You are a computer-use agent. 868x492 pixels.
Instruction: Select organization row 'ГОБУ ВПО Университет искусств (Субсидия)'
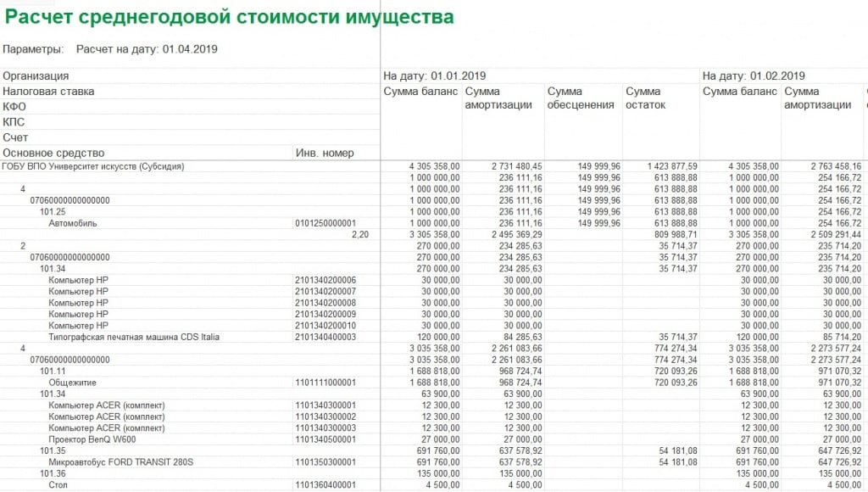coord(93,166)
